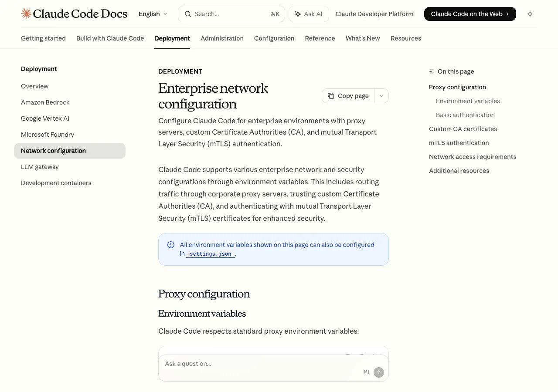
Task: Open the Copy page options chevron
Action: pos(381,96)
